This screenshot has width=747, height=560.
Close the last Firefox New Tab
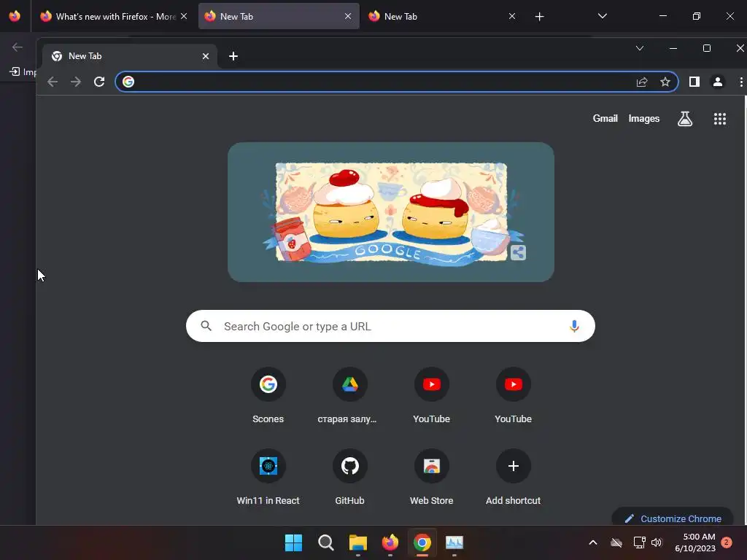[512, 16]
